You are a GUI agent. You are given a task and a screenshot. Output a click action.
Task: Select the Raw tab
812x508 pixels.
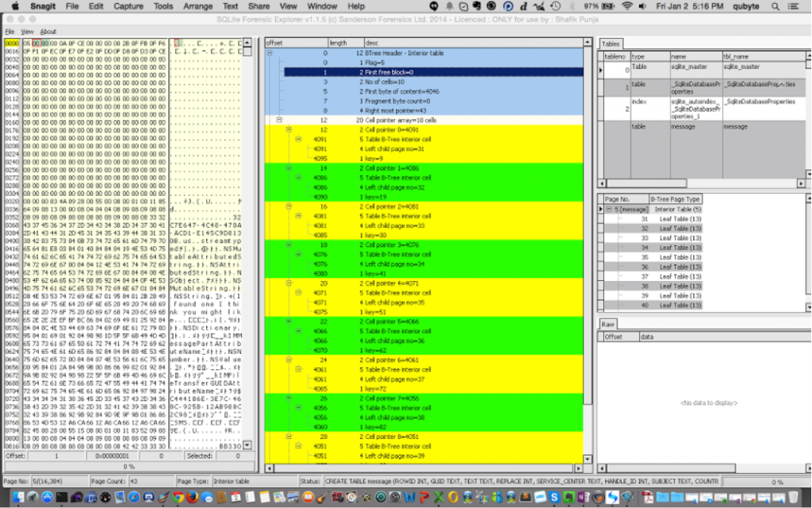pyautogui.click(x=607, y=325)
